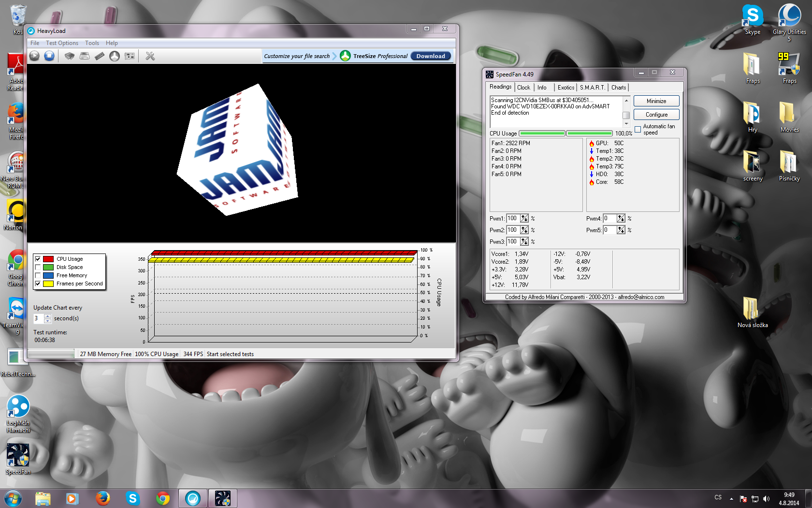
Task: Click the Download button in banner
Action: click(431, 56)
